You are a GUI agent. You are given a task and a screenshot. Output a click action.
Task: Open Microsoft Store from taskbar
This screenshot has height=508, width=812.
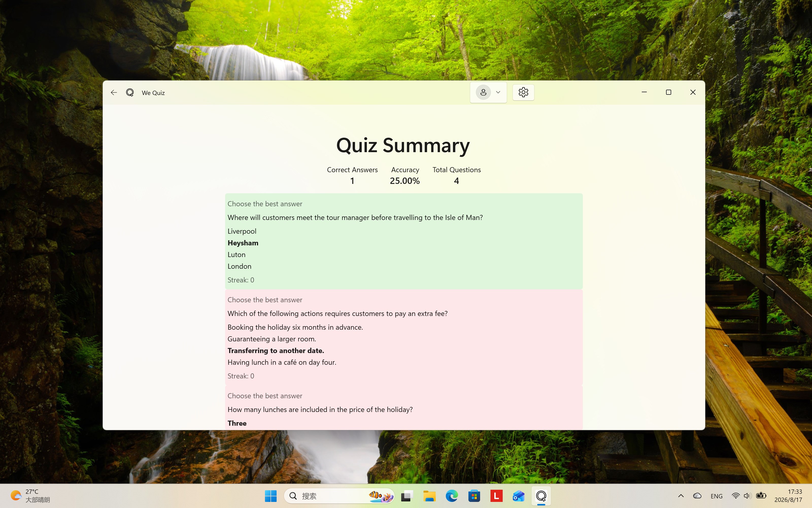[x=474, y=496]
